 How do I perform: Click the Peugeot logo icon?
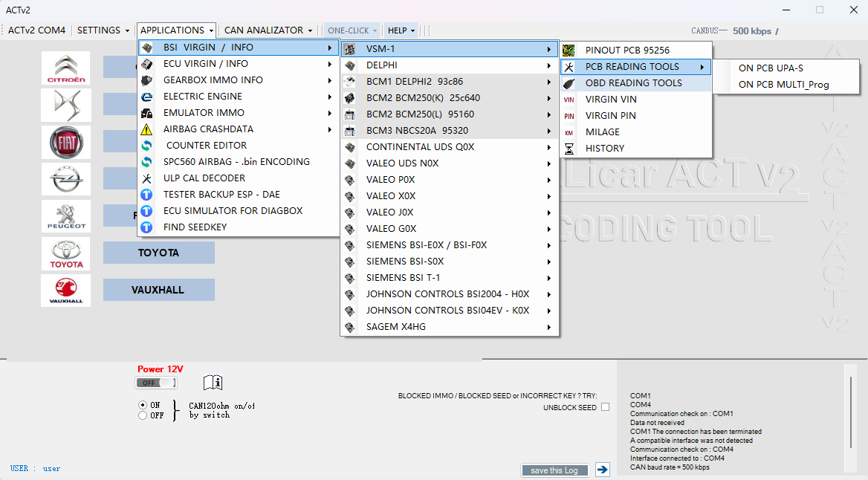coord(65,215)
